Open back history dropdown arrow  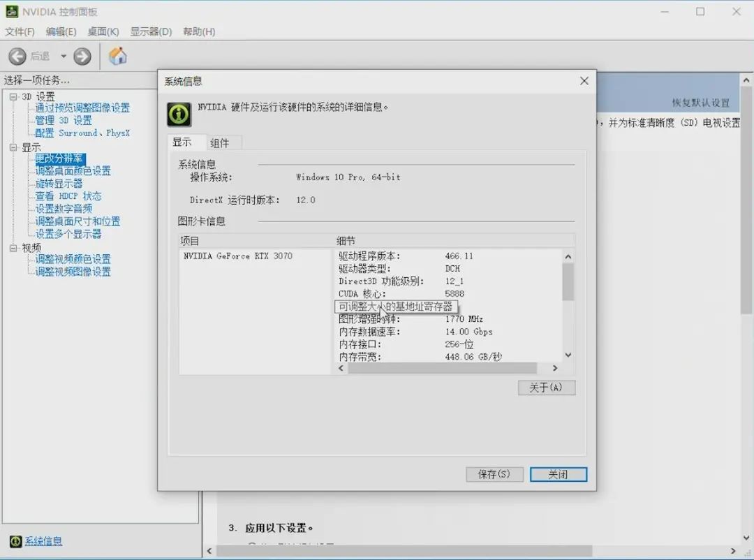tap(64, 57)
